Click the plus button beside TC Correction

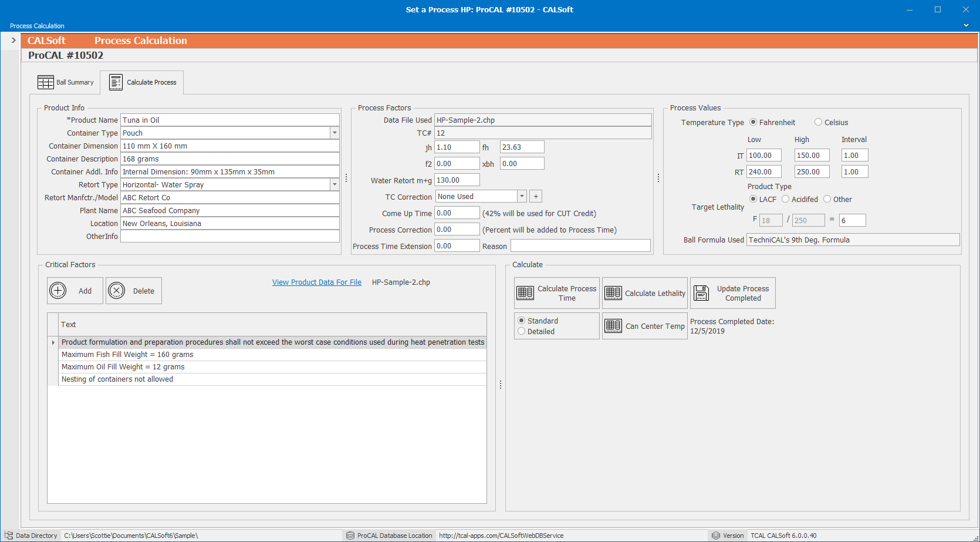[x=536, y=197]
